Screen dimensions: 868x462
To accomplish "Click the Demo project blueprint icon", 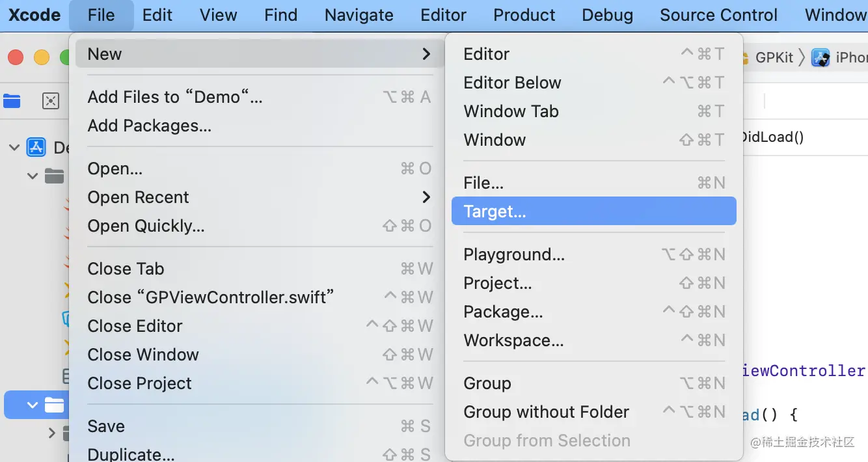I will [x=36, y=148].
